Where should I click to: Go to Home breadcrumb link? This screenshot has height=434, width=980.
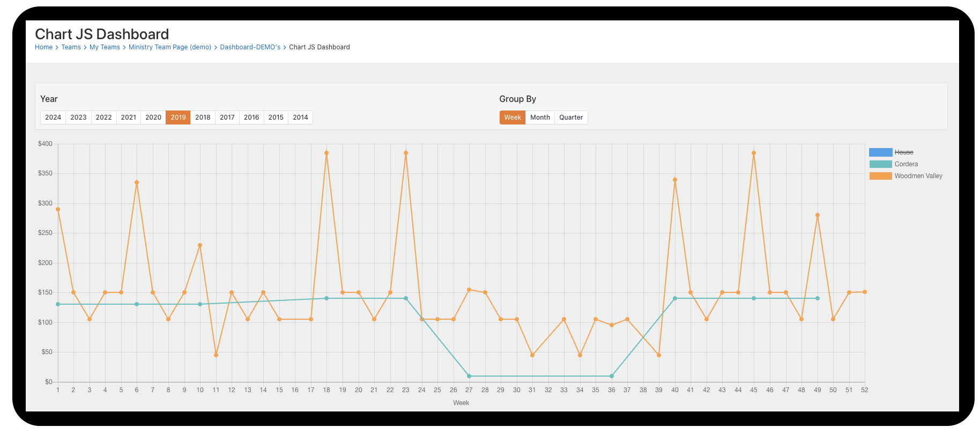(x=43, y=47)
